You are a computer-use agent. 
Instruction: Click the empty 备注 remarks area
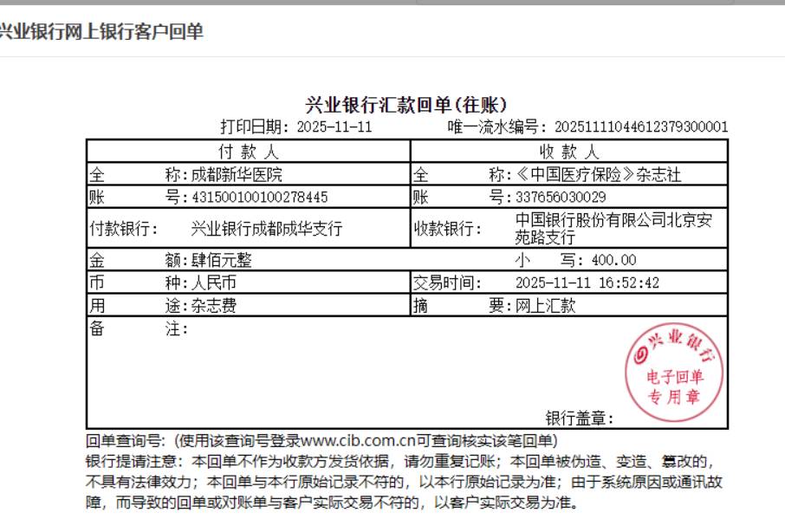point(347,373)
